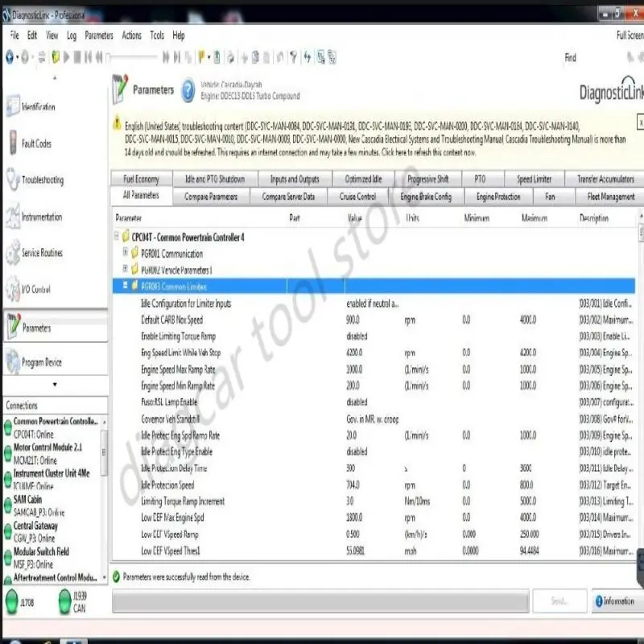
Task: Collapse the CPC04T Common Powertrain Controller node
Action: [117, 236]
